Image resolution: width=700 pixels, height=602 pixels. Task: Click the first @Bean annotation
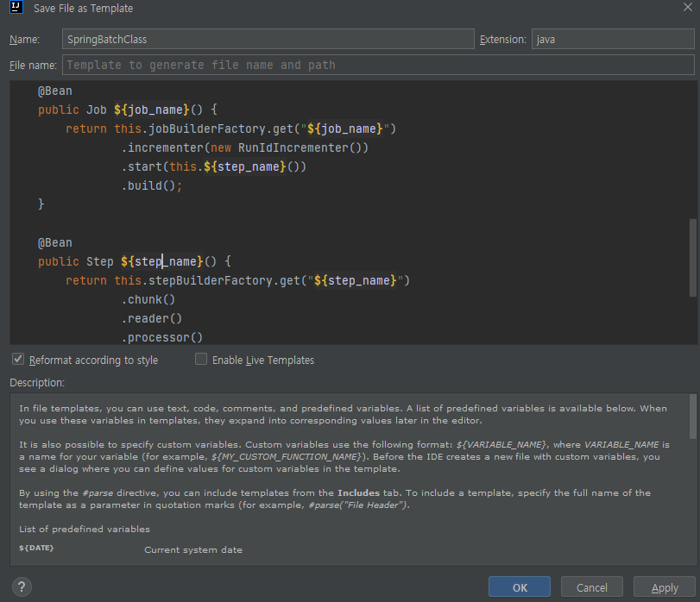pyautogui.click(x=55, y=91)
